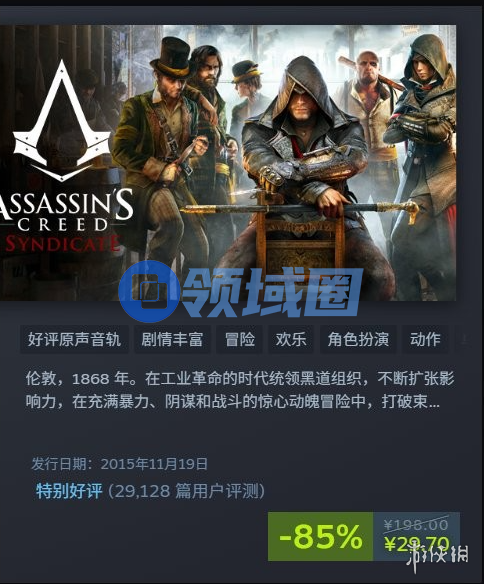The image size is (484, 584).
Task: Choose the 动作 tag
Action: point(425,339)
